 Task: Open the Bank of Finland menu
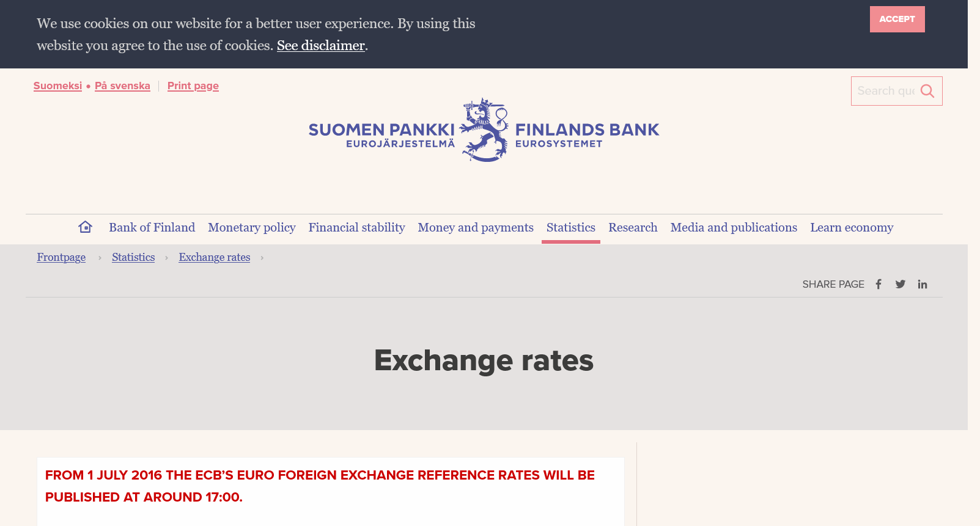click(152, 228)
